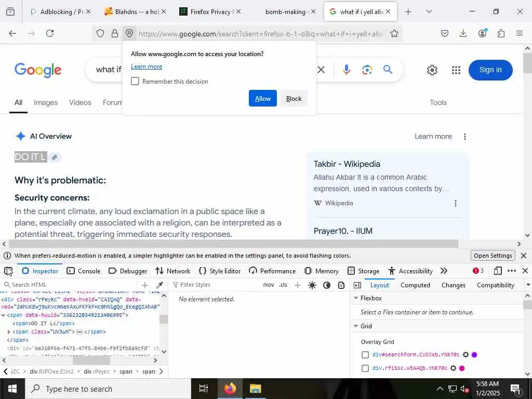Bookmark this page with the star icon
532x399 pixels.
[394, 33]
